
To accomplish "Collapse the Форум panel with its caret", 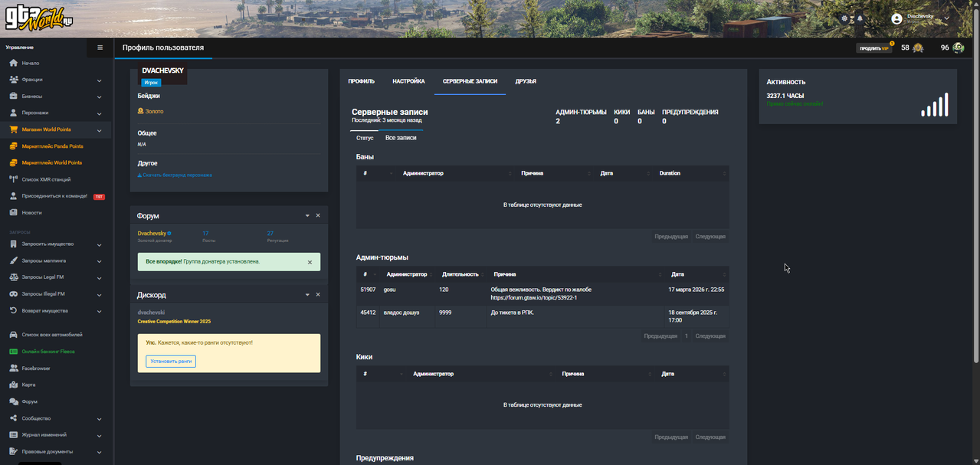I will pyautogui.click(x=307, y=216).
